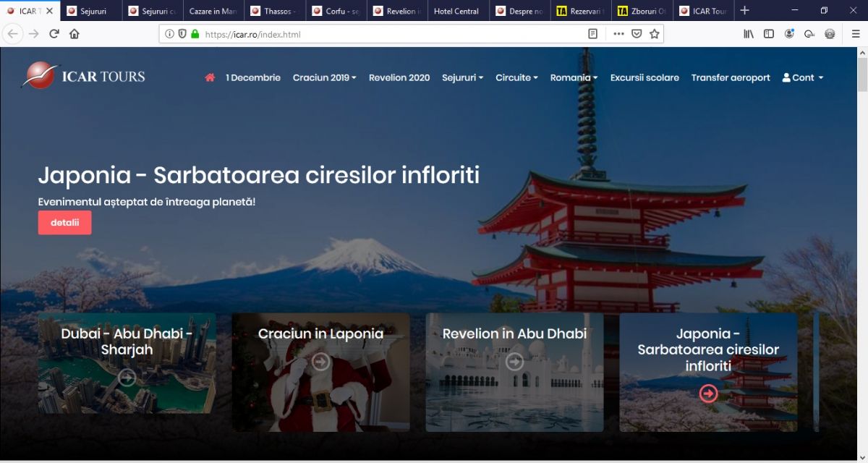Open the Transfer aeroport link

pos(731,78)
